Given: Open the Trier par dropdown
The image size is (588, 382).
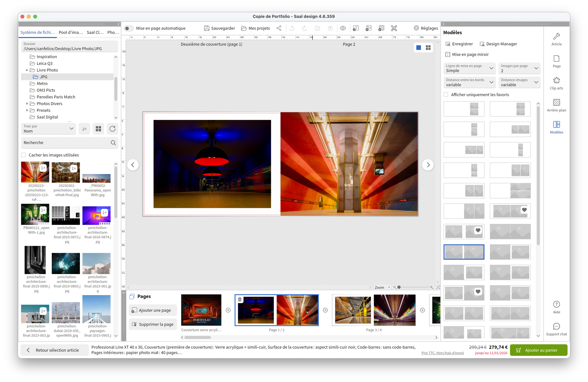Looking at the screenshot, I should pos(49,129).
